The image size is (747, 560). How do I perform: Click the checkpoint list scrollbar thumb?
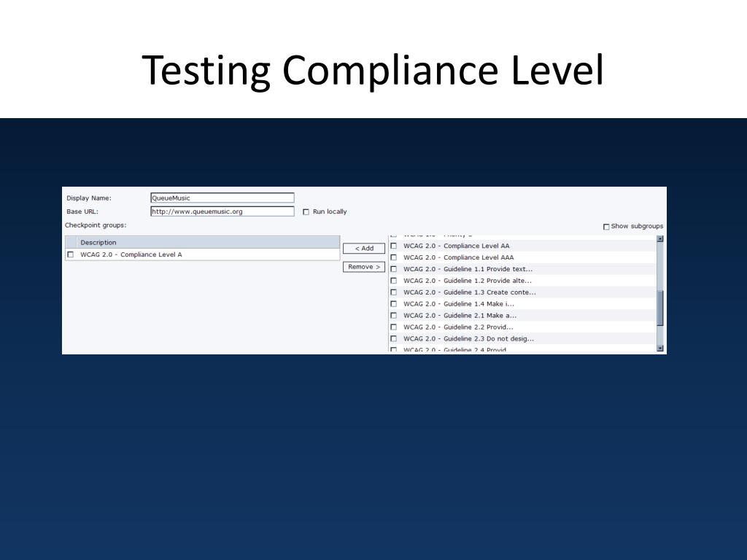click(x=659, y=308)
